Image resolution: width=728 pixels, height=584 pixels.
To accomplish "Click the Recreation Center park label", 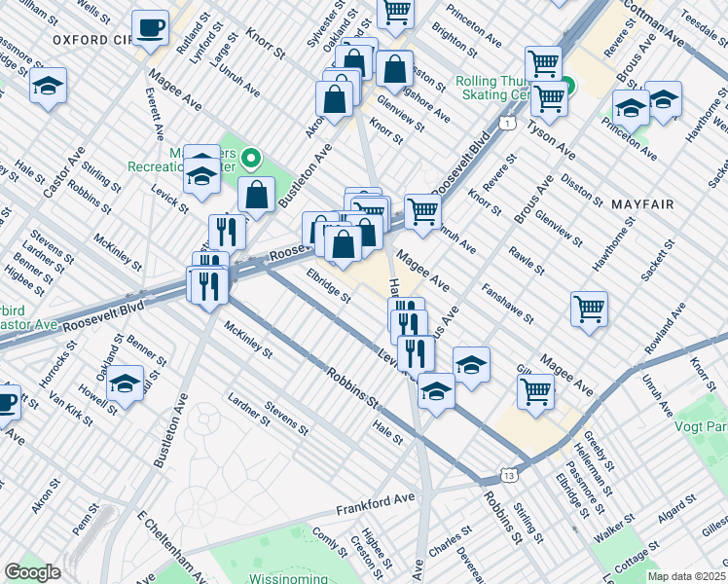I will pyautogui.click(x=182, y=160).
